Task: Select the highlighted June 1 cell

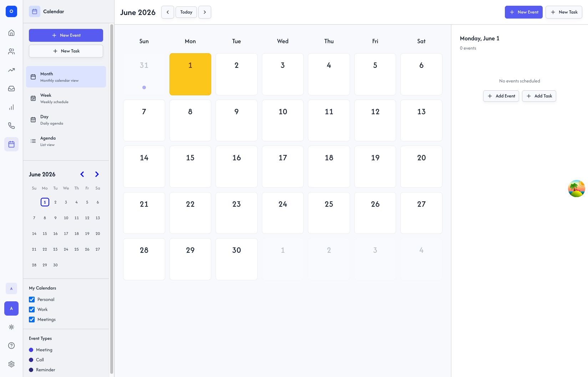Action: point(190,74)
